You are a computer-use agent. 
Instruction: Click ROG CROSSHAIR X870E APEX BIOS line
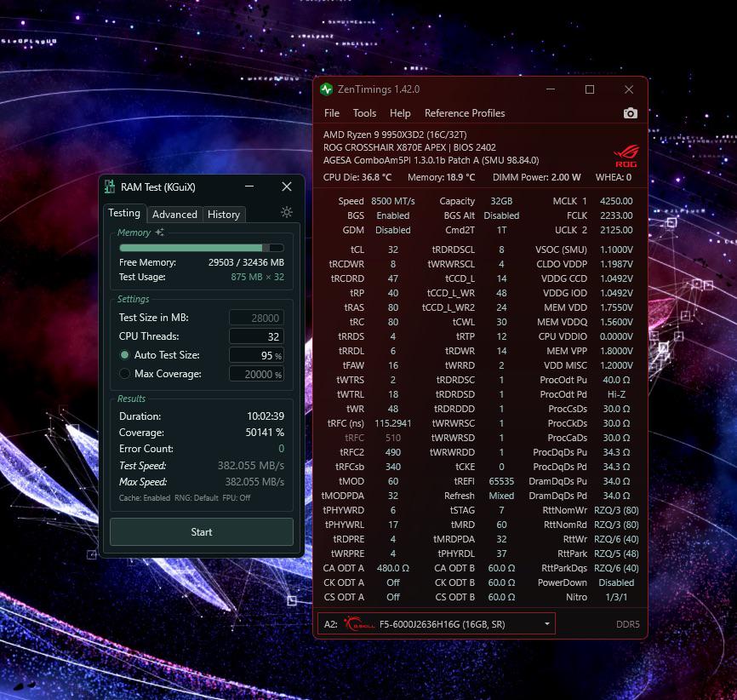click(409, 147)
